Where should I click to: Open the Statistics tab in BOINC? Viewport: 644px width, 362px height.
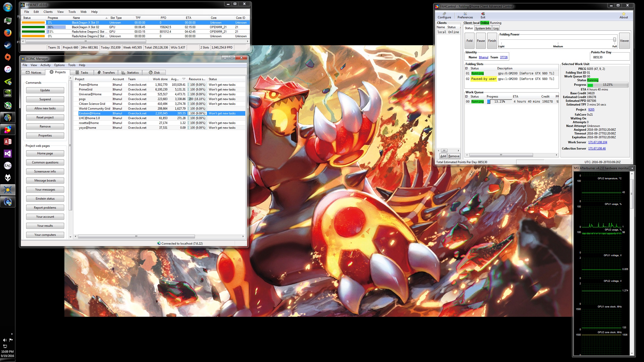[130, 73]
